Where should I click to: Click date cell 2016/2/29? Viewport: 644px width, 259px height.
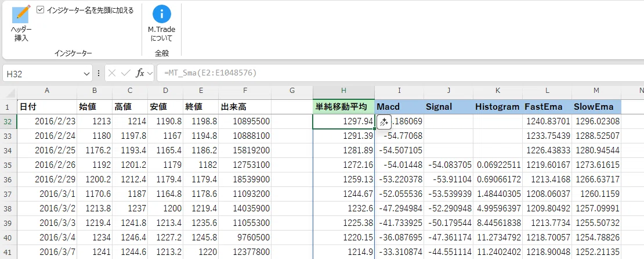(47, 179)
